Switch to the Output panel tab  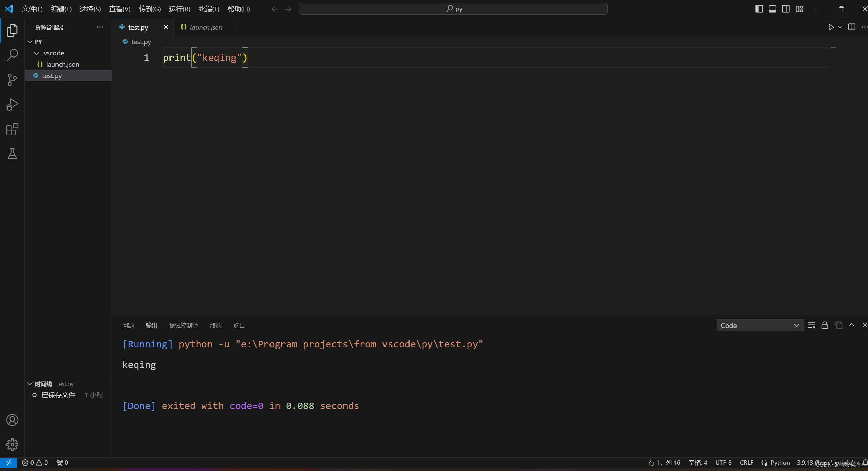pyautogui.click(x=151, y=325)
